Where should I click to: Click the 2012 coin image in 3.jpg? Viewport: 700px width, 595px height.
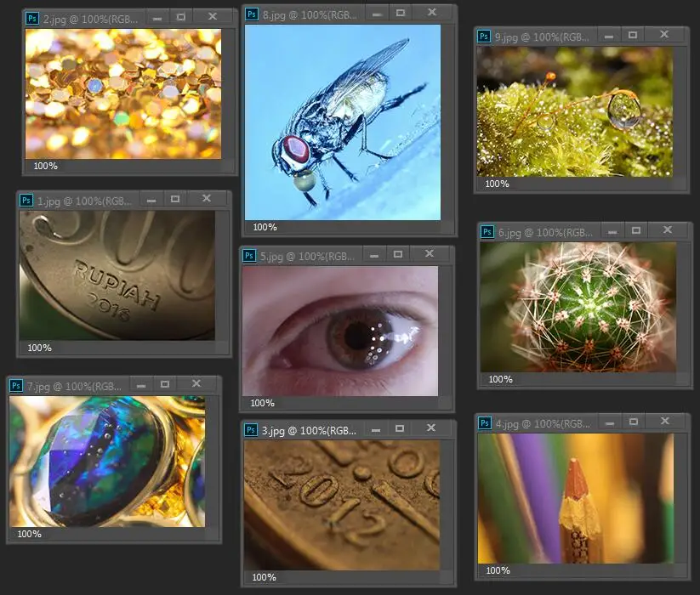coord(342,506)
